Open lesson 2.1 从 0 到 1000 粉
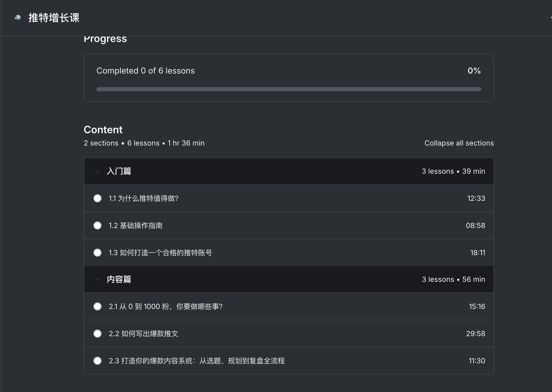 click(166, 307)
